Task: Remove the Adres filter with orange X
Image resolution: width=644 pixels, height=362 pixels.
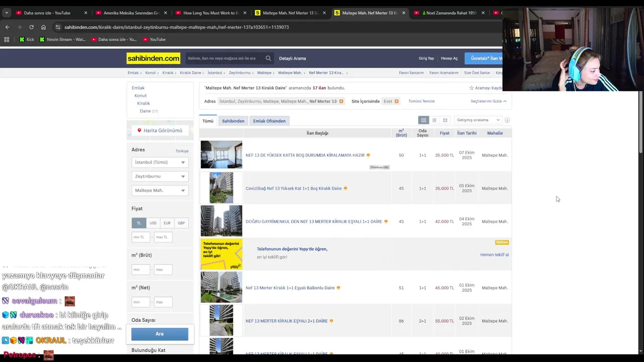Action: [341, 102]
